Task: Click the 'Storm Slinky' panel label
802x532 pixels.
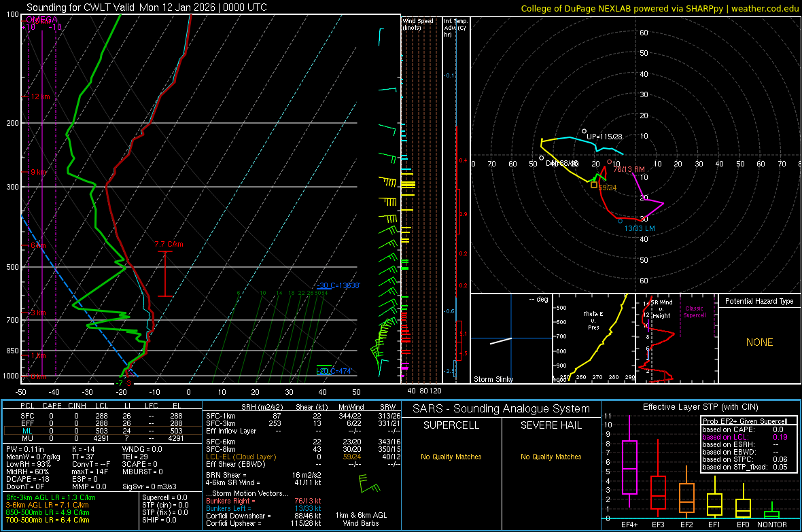Action: coord(493,379)
